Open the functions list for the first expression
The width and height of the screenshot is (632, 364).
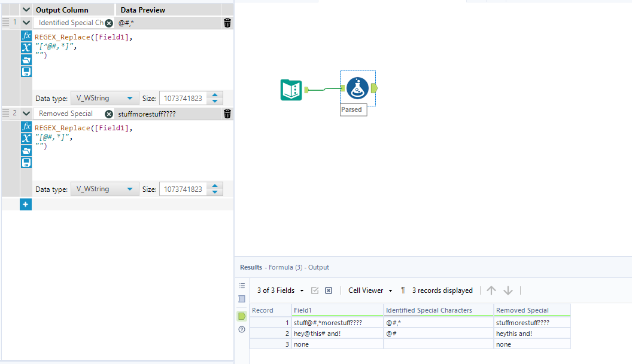coord(26,35)
